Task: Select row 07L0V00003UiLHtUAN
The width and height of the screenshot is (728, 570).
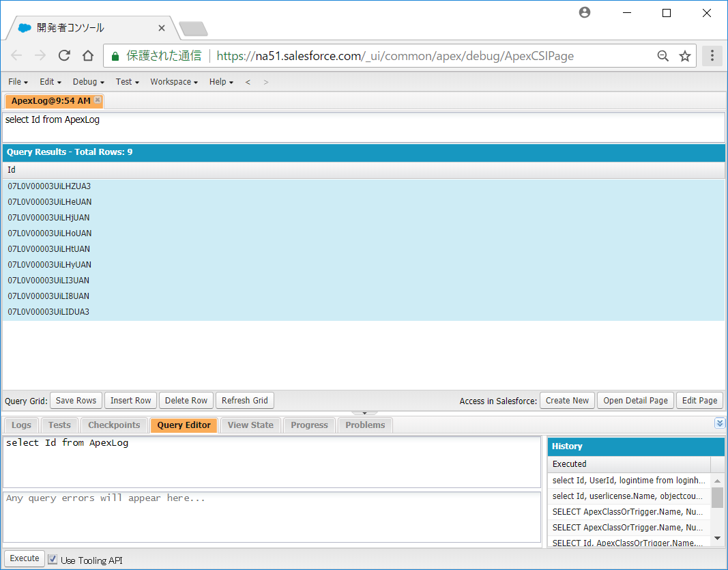Action: 364,249
